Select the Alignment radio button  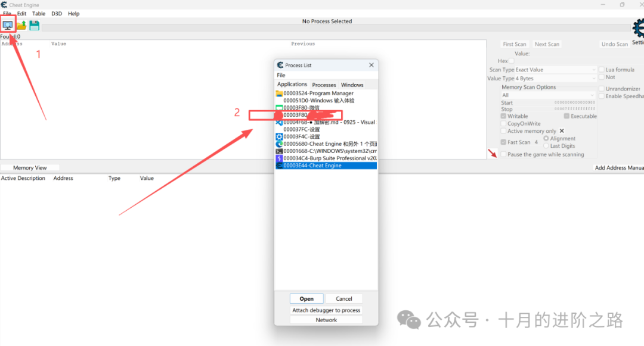[x=546, y=139]
